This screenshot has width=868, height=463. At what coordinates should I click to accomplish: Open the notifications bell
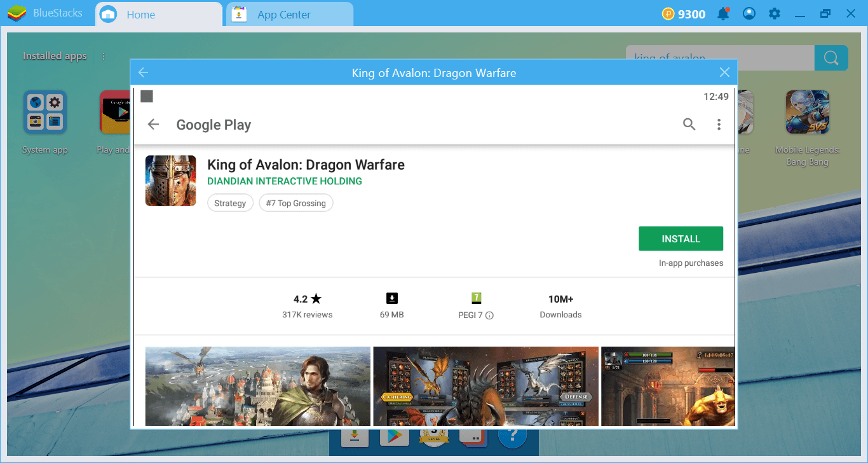pos(723,13)
